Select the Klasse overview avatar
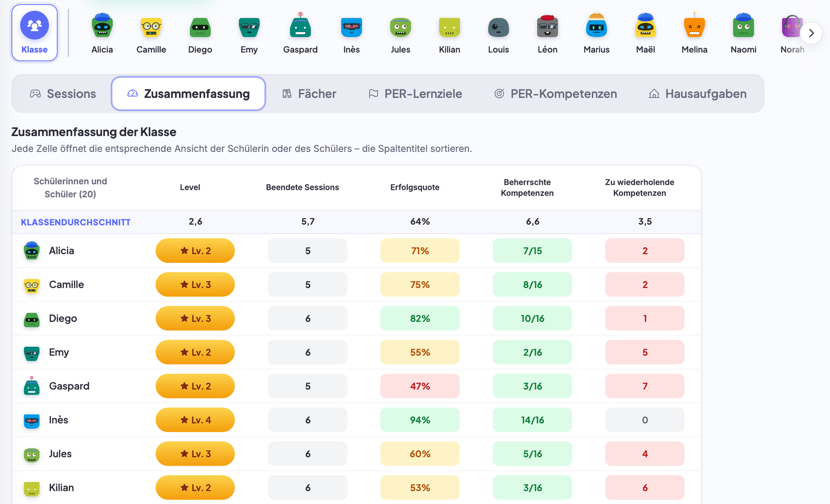This screenshot has width=830, height=504. (35, 33)
